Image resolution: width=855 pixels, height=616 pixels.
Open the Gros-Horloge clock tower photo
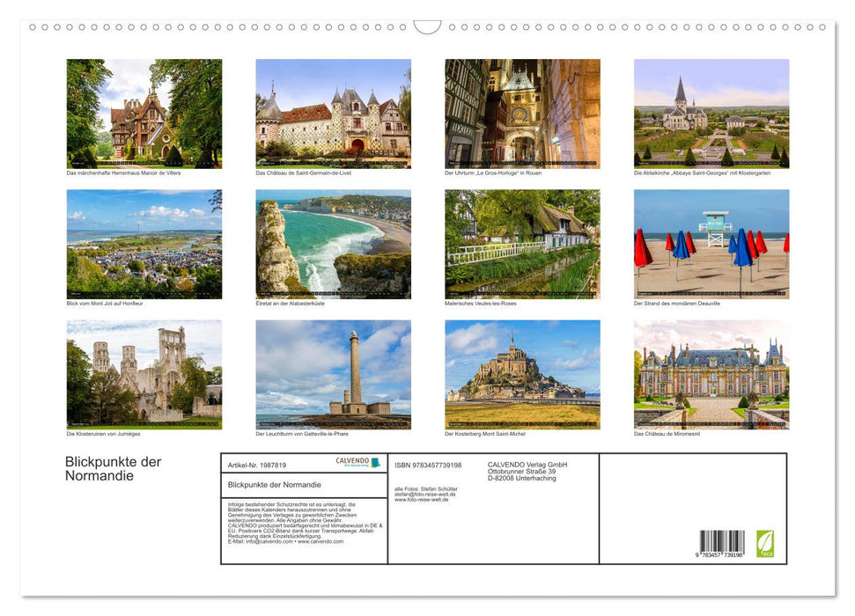point(522,114)
